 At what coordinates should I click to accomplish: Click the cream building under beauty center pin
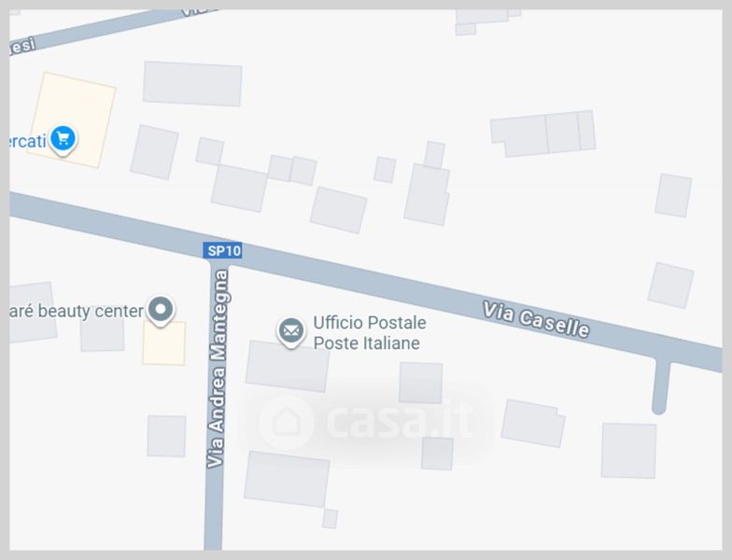pyautogui.click(x=164, y=343)
